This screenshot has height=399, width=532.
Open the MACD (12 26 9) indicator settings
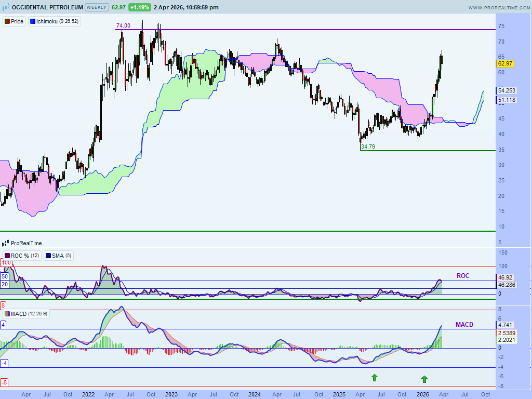(27, 314)
